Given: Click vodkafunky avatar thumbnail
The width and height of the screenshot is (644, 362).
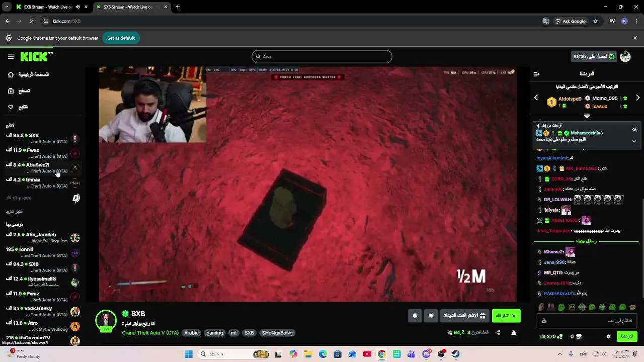Looking at the screenshot, I should coord(75,312).
